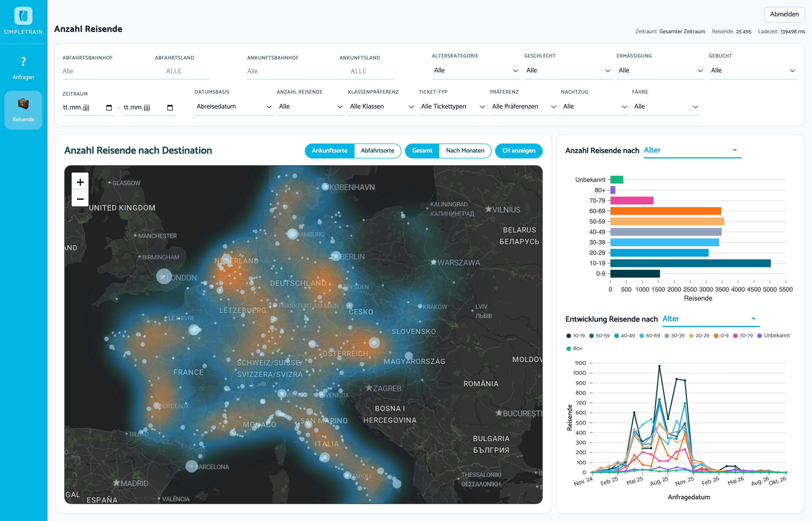Click the Barcelona marker on the map
812x521 pixels.
[192, 466]
